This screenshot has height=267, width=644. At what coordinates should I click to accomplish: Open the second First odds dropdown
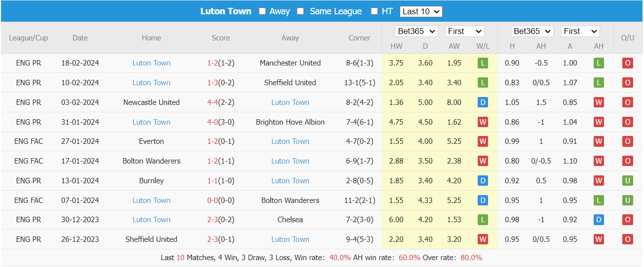click(x=580, y=32)
